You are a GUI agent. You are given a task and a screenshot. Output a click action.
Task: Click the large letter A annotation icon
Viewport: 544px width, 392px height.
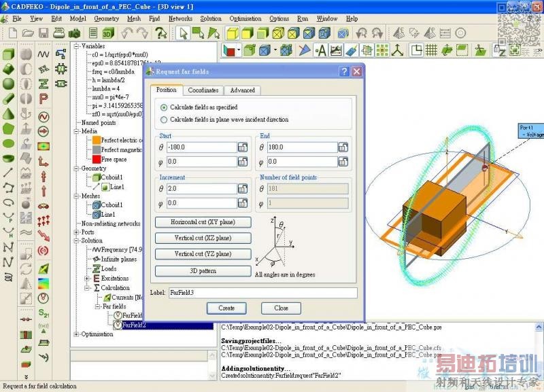click(321, 50)
